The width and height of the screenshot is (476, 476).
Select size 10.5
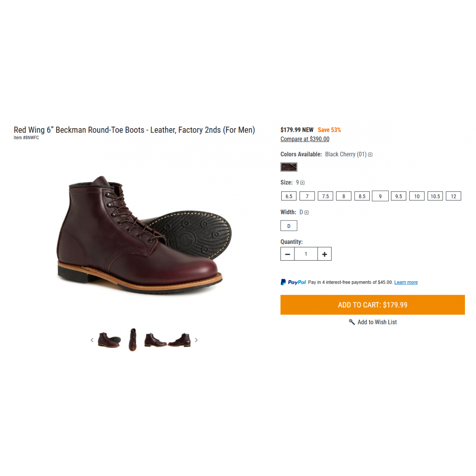435,196
